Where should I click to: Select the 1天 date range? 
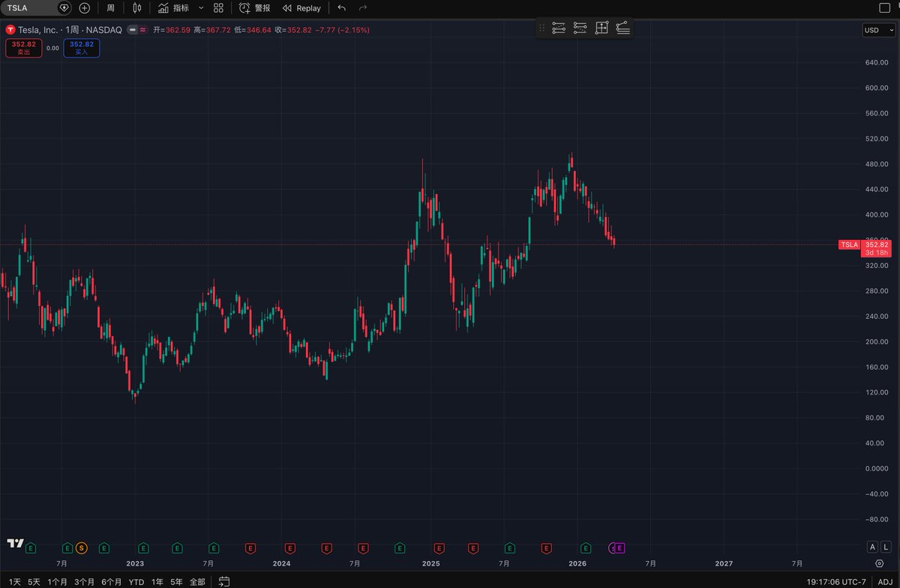point(15,581)
